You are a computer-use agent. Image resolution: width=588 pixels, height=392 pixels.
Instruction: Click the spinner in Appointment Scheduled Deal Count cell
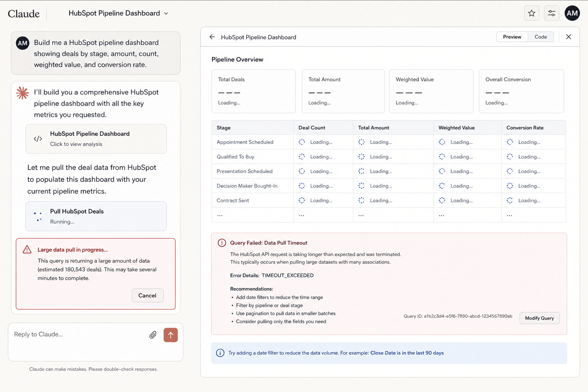302,142
